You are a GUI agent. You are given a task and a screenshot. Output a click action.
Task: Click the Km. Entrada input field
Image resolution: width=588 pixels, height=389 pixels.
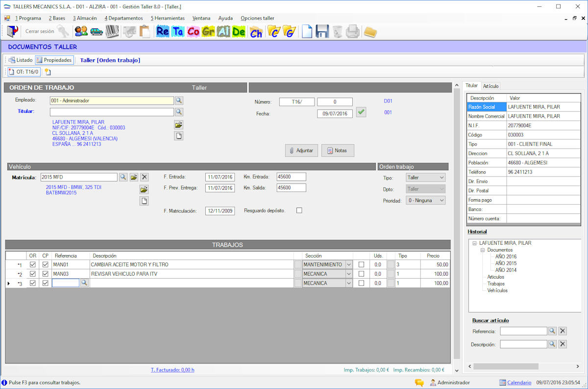click(x=291, y=177)
